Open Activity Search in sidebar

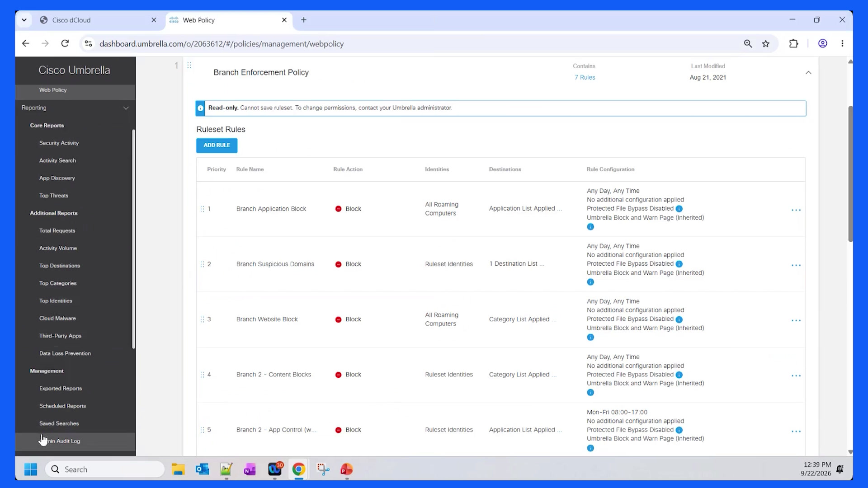pos(57,160)
